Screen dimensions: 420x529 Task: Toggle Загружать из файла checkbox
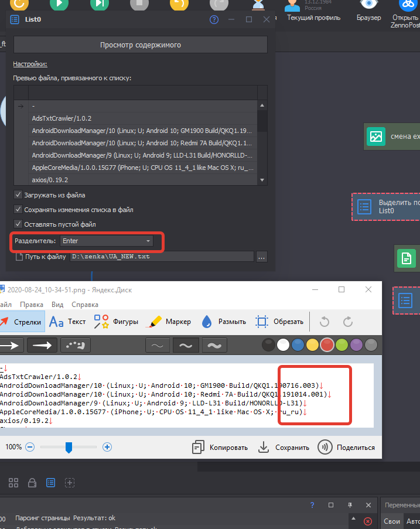tap(18, 194)
